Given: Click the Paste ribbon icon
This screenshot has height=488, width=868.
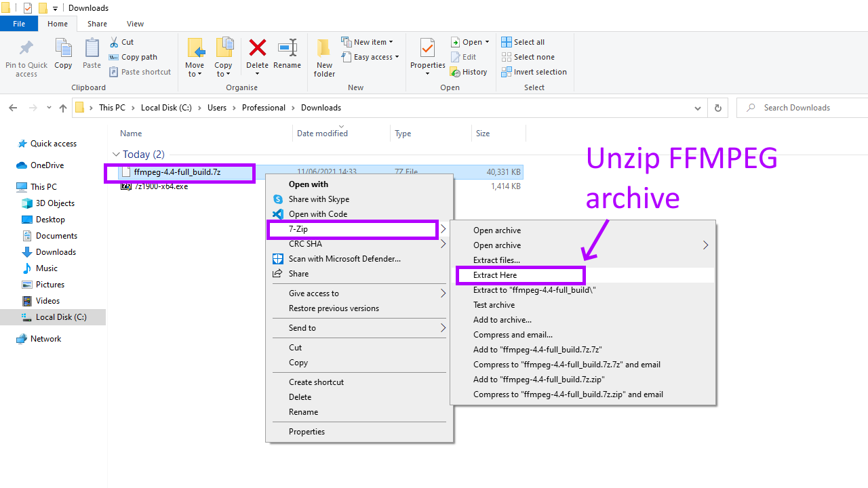Looking at the screenshot, I should (92, 48).
